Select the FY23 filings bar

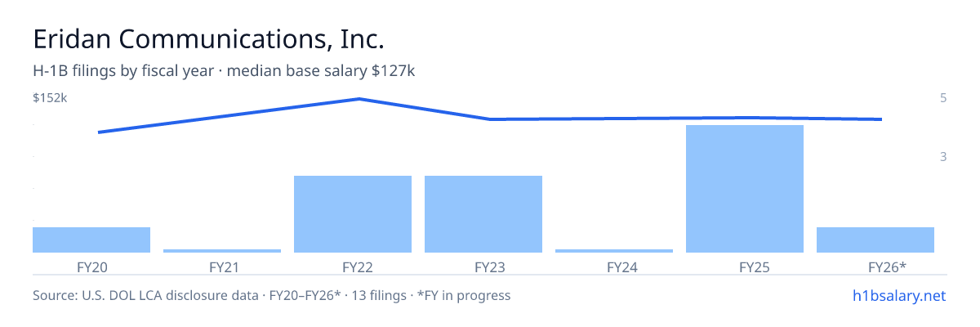483,214
